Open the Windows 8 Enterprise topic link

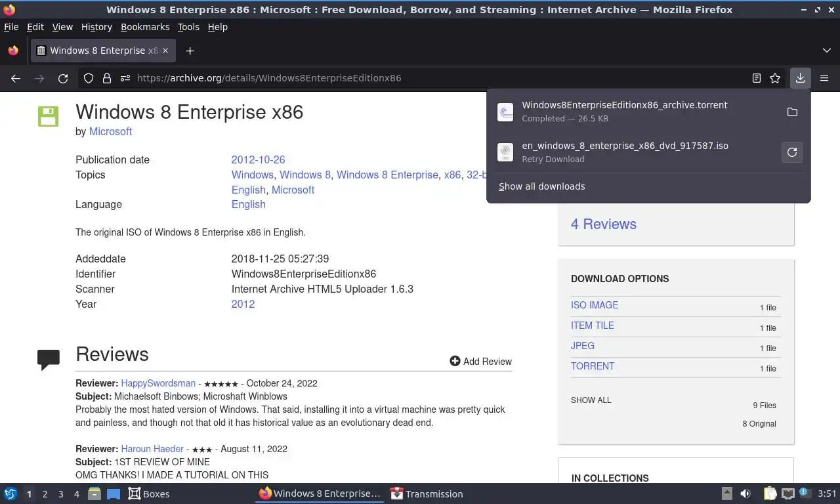tap(387, 175)
